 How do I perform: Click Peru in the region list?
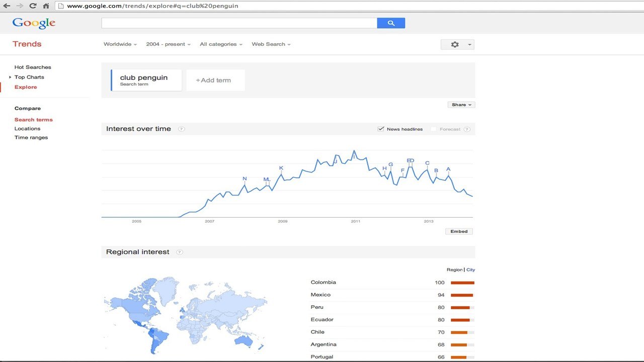pos(317,307)
